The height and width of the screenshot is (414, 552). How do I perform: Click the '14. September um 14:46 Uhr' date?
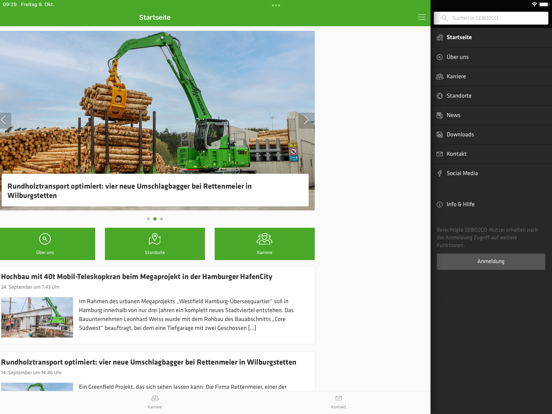tap(31, 372)
